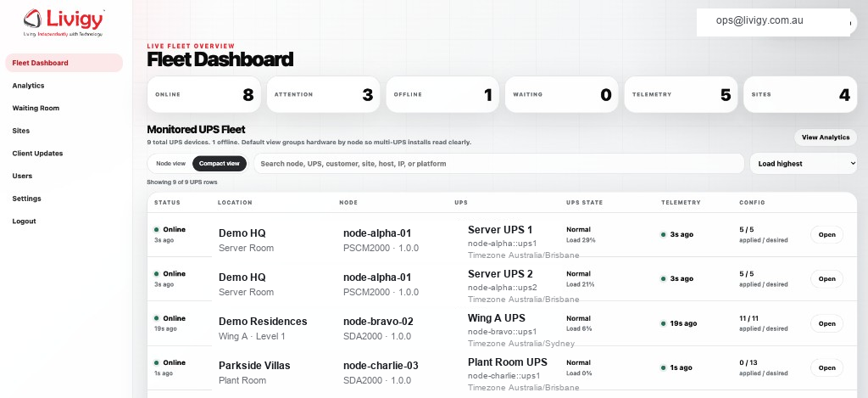Image resolution: width=868 pixels, height=398 pixels.
Task: Click the LOCATION column header
Action: coord(235,202)
